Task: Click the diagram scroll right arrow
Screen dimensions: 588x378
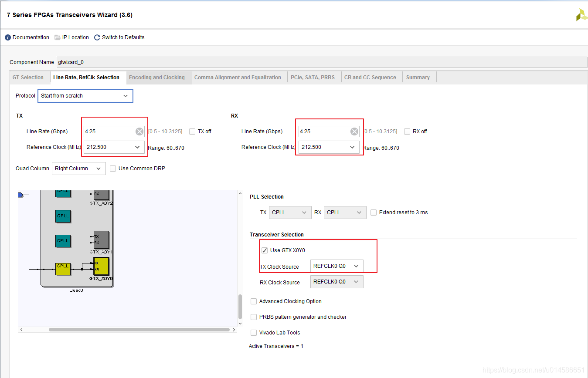Action: tap(234, 330)
